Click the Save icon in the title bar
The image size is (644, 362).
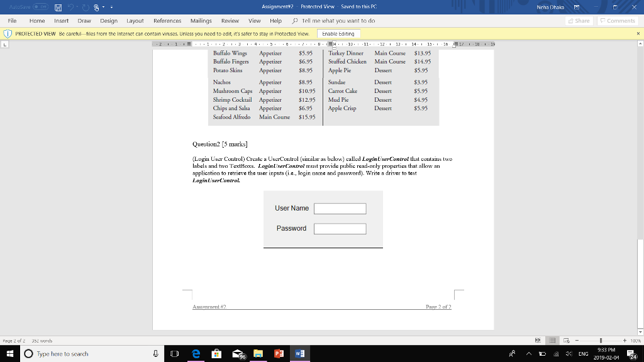[x=58, y=8]
